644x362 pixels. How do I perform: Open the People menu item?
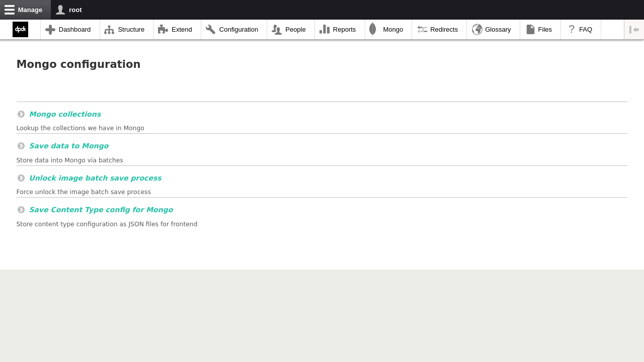291,30
